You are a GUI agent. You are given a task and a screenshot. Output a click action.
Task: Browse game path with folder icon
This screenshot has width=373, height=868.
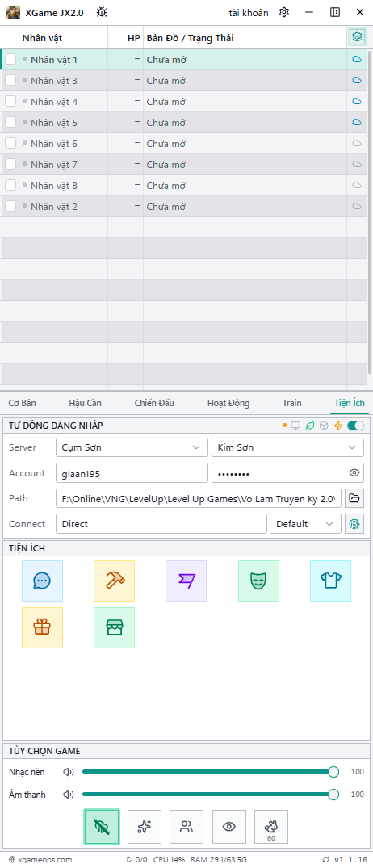tap(354, 498)
